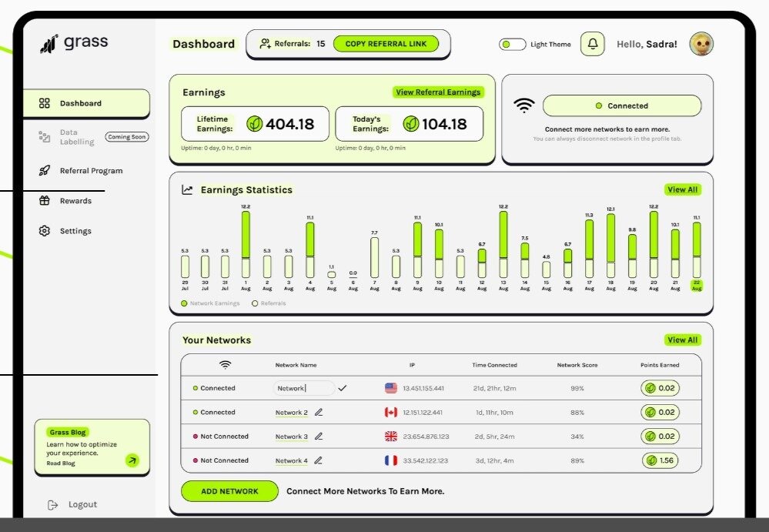Click 404.18 lifetime earnings value

click(290, 124)
